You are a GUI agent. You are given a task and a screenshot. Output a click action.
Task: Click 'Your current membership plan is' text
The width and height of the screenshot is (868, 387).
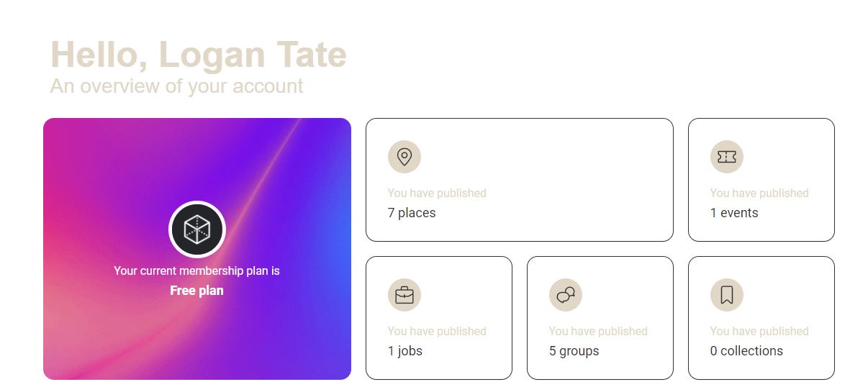point(197,271)
